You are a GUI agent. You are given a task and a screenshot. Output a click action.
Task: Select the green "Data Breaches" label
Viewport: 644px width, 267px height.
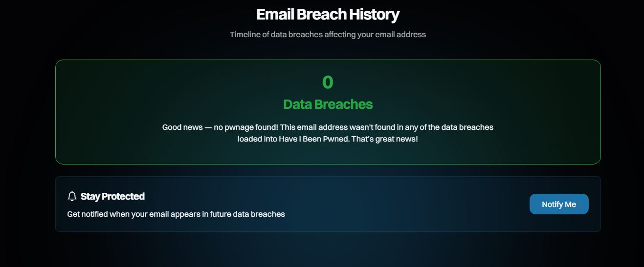click(328, 104)
